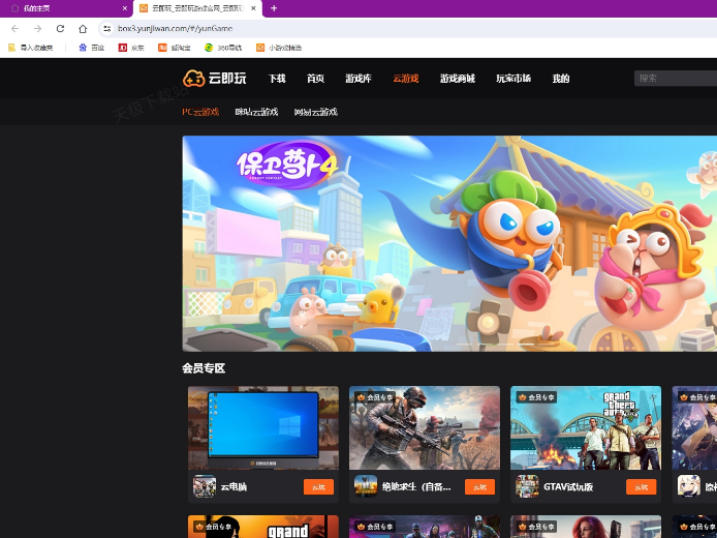
Task: Open the 下载 nav item
Action: point(277,79)
